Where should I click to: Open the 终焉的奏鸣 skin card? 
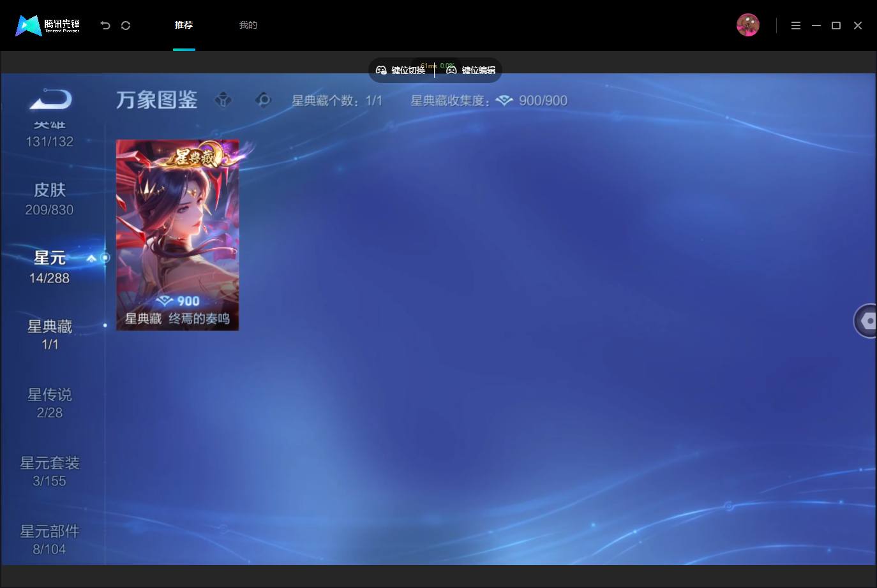point(177,235)
